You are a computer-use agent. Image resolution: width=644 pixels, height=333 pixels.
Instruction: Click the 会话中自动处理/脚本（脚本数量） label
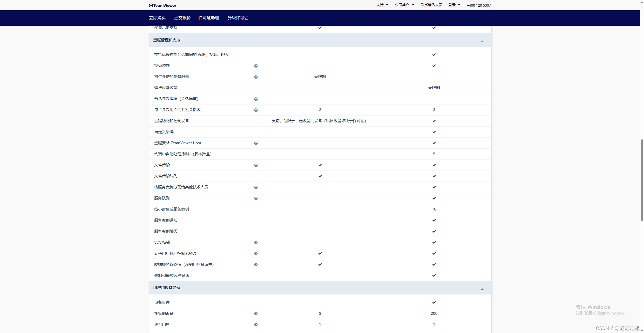183,154
